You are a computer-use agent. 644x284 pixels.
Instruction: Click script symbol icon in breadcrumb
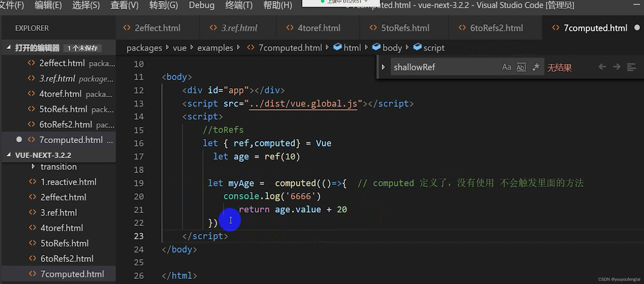pos(417,47)
